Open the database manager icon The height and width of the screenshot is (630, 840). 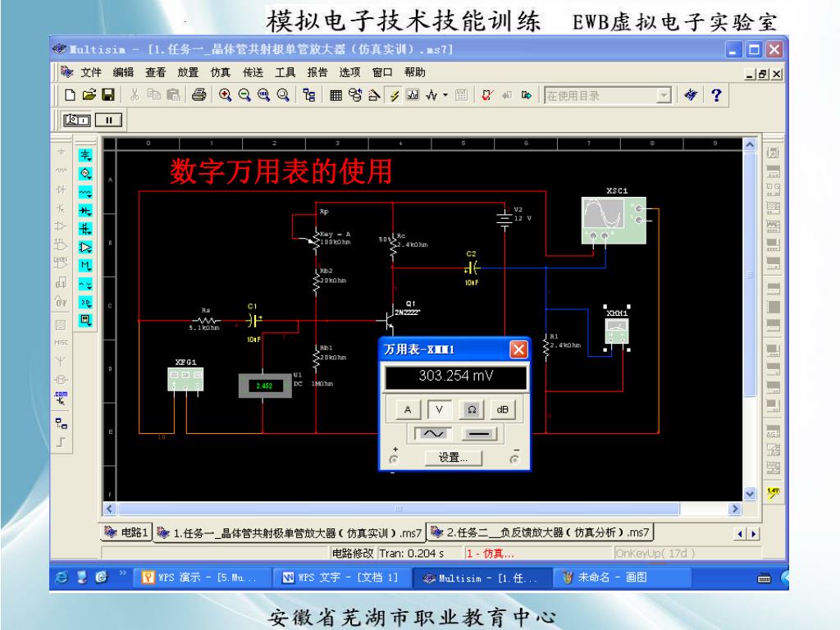click(354, 95)
